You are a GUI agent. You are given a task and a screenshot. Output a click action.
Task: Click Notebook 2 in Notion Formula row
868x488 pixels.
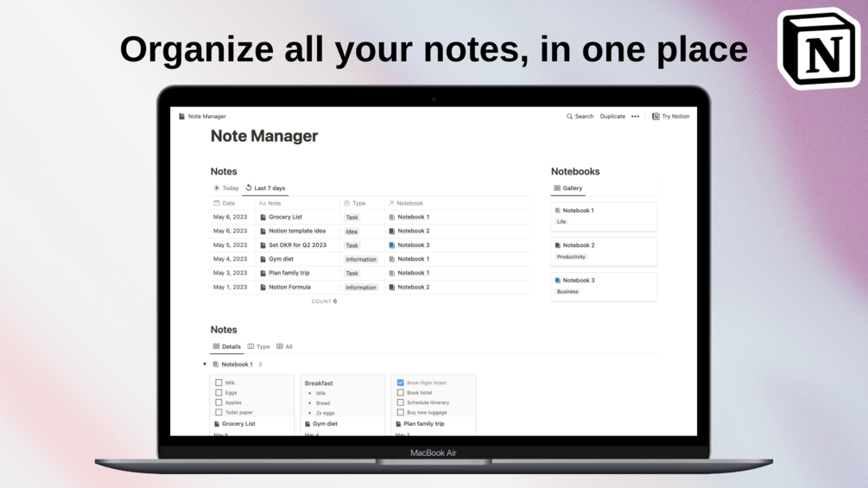pos(409,287)
